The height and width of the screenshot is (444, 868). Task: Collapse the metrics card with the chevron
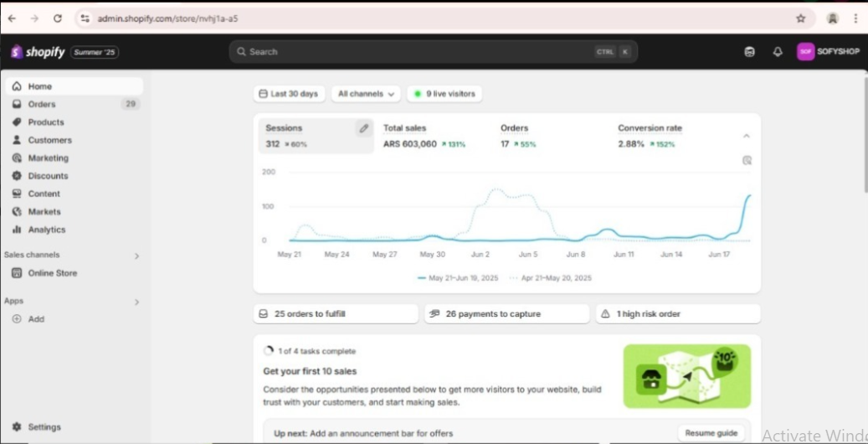pyautogui.click(x=747, y=136)
